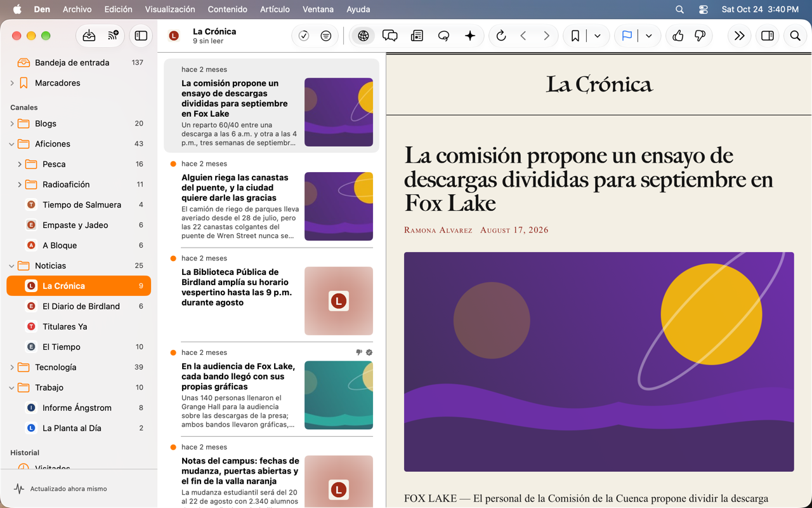
Task: Give the article a thumbs down
Action: pos(700,36)
